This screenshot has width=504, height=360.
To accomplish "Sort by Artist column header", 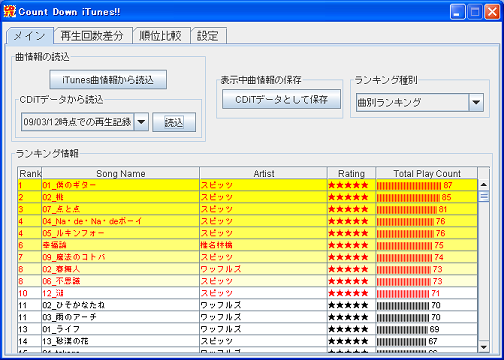I will [x=264, y=173].
